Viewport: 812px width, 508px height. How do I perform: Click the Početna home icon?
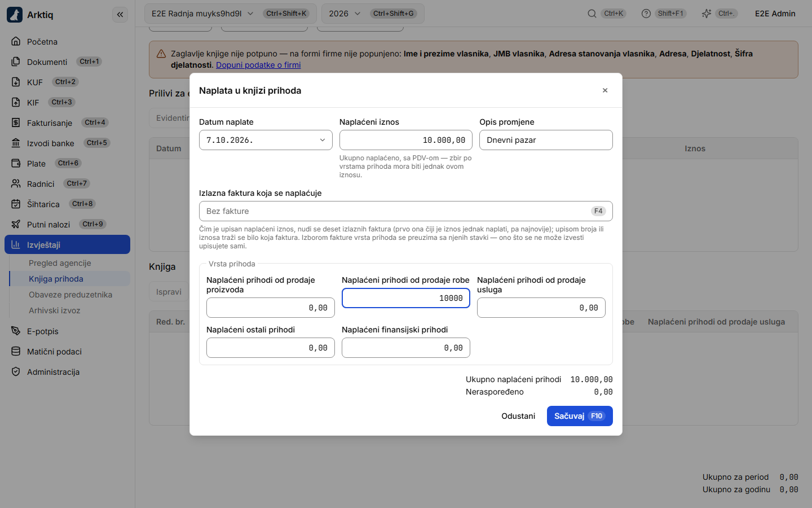[16, 42]
